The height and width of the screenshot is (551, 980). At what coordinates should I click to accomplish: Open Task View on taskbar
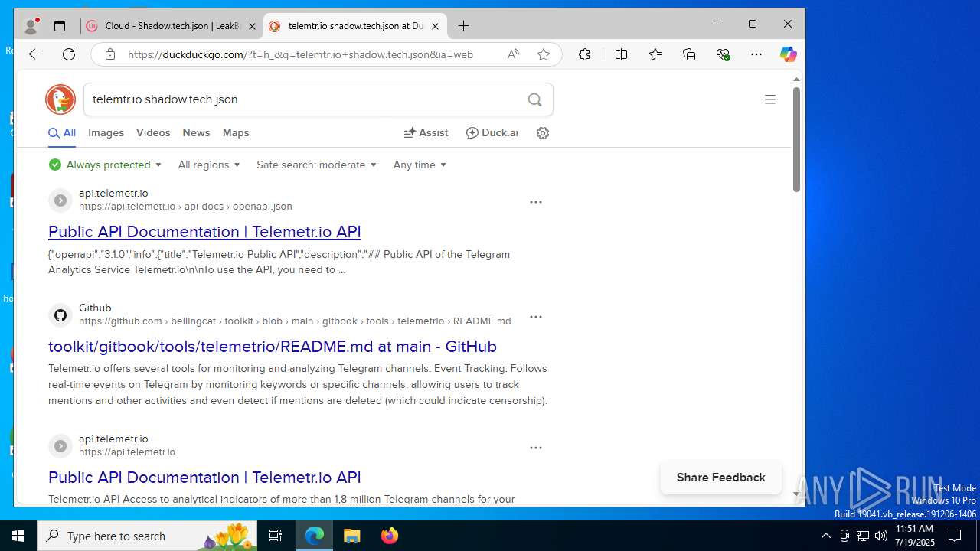276,536
